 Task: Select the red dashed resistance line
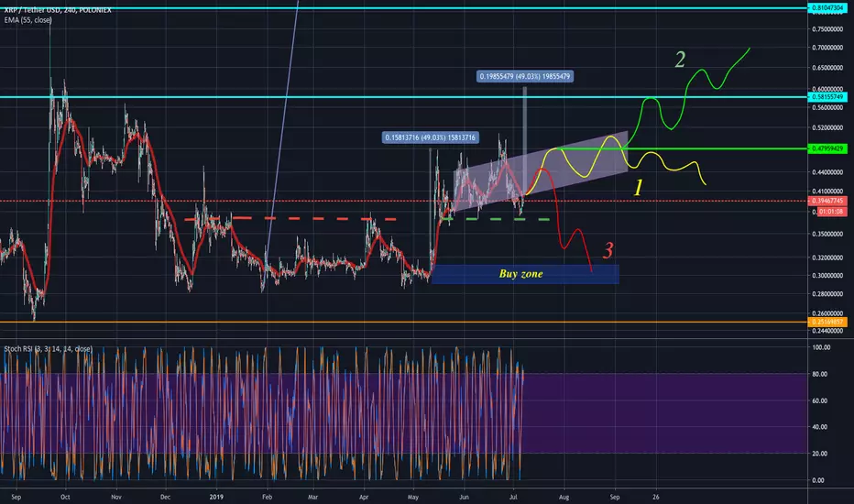(290, 219)
